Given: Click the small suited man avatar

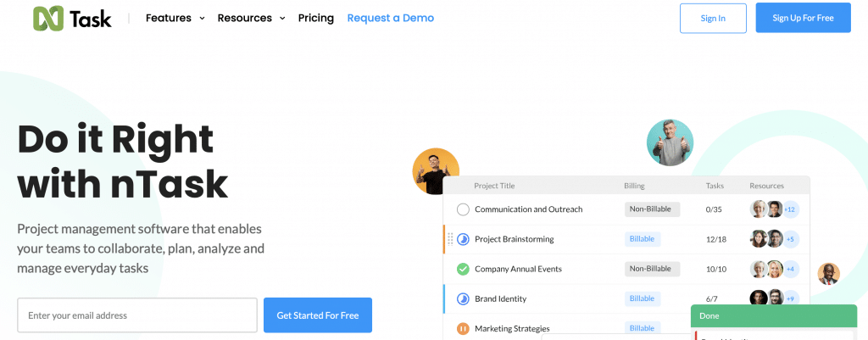Looking at the screenshot, I should click(829, 274).
